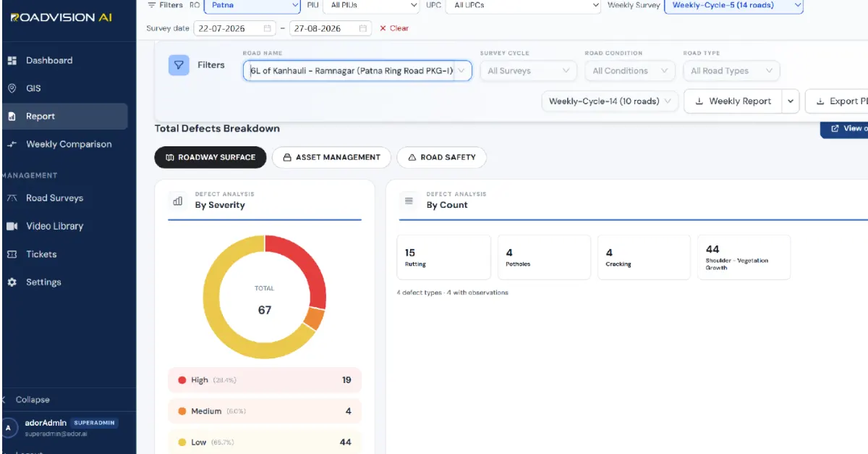Open the Dashboard icon in the sidebar
Screen dimensions: 868x454
12,60
